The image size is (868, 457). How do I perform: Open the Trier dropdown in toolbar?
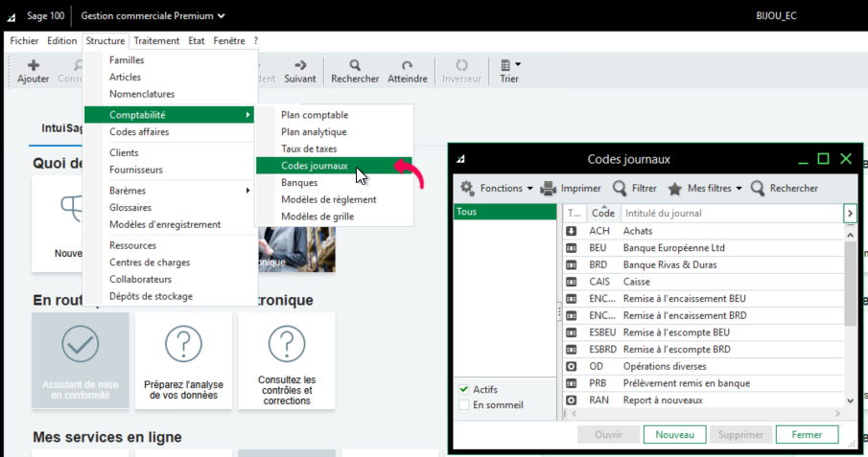508,65
